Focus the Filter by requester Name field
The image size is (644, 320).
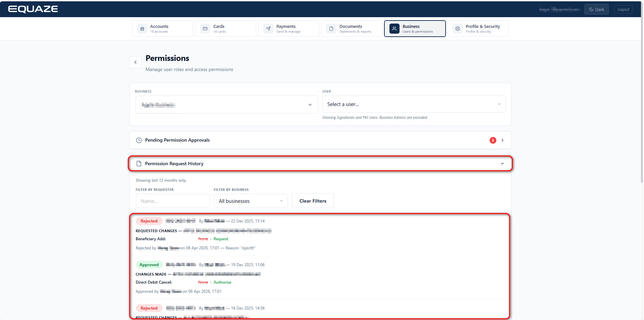tap(173, 201)
